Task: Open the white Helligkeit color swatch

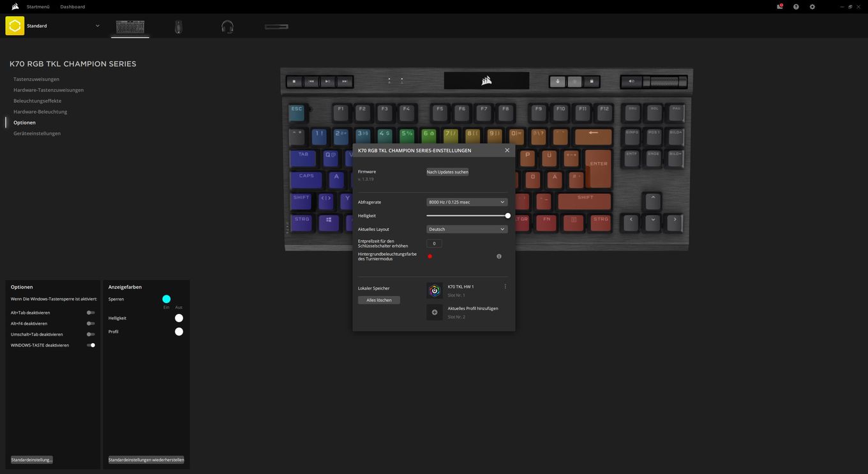Action: [179, 318]
